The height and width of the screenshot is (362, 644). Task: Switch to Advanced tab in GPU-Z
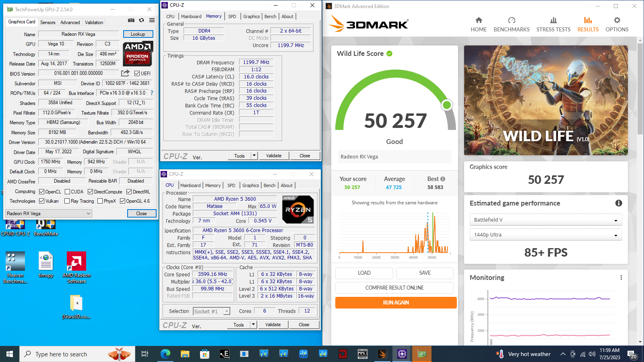70,23
